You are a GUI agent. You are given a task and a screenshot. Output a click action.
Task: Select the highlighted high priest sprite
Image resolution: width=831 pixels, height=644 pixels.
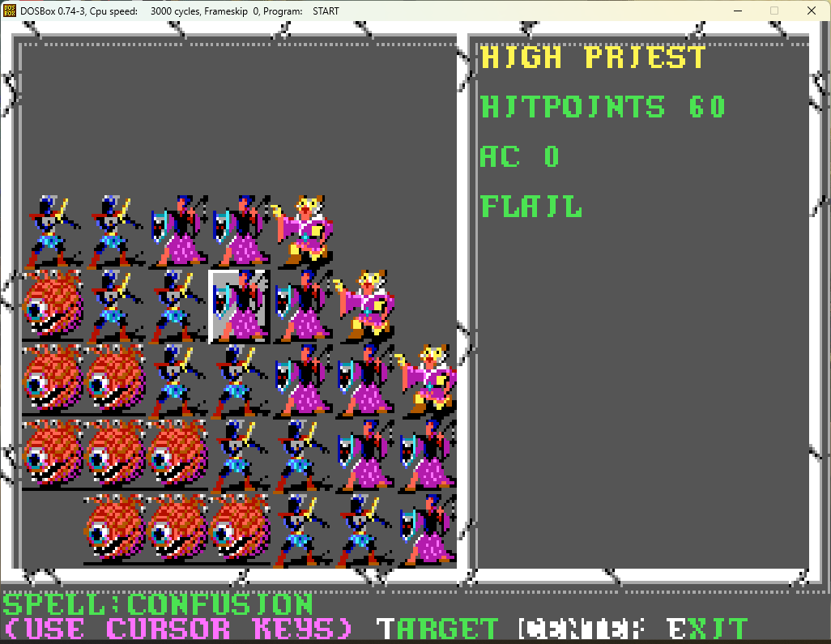pyautogui.click(x=240, y=306)
